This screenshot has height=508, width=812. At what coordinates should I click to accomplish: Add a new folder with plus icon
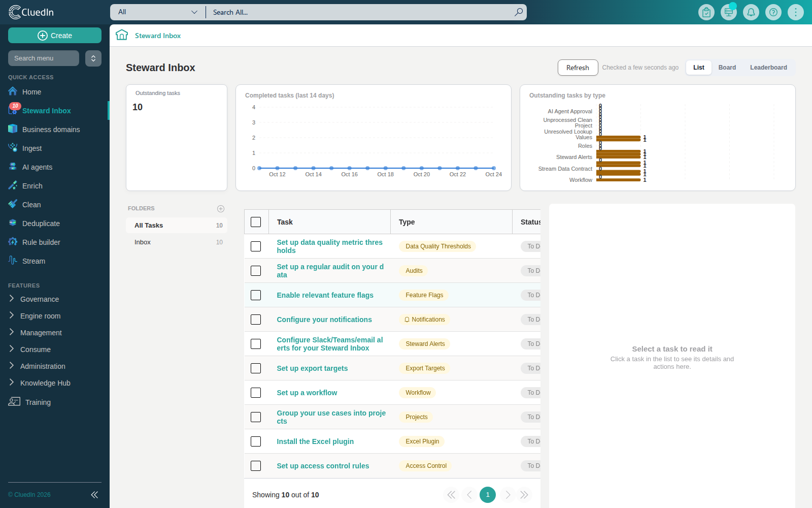pos(221,209)
